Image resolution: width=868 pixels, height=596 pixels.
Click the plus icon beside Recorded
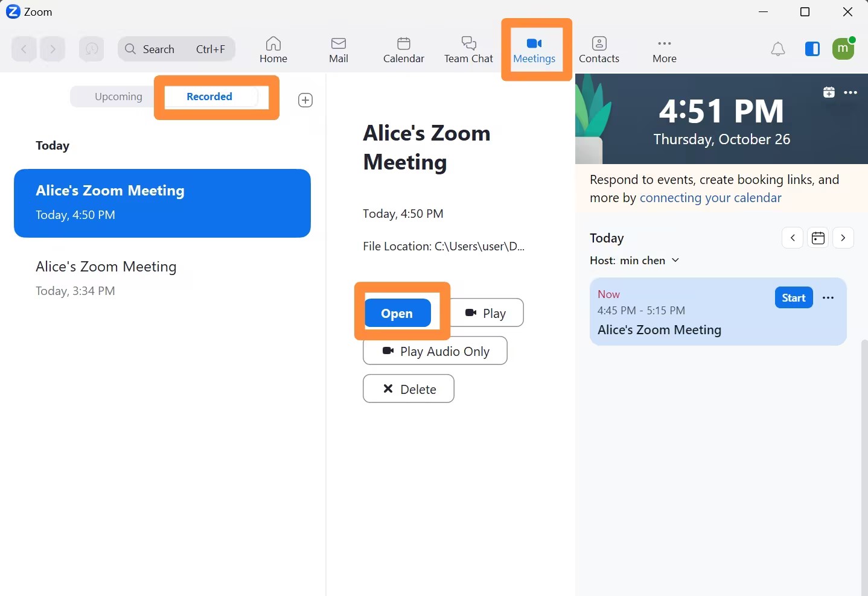(x=305, y=100)
